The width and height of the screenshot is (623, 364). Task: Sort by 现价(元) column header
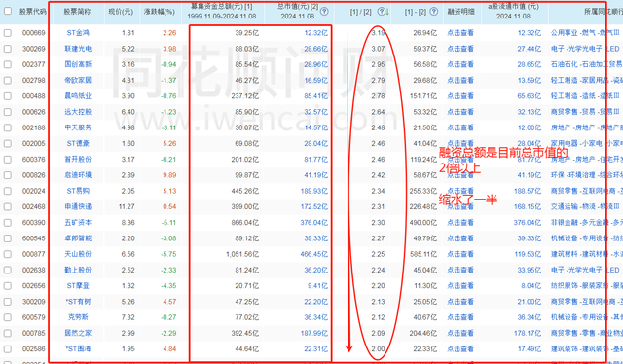(121, 12)
